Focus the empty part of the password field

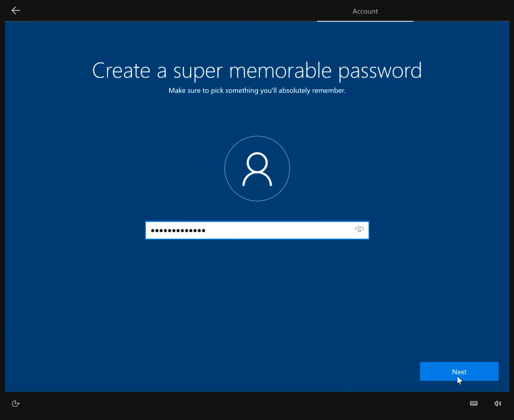(279, 231)
